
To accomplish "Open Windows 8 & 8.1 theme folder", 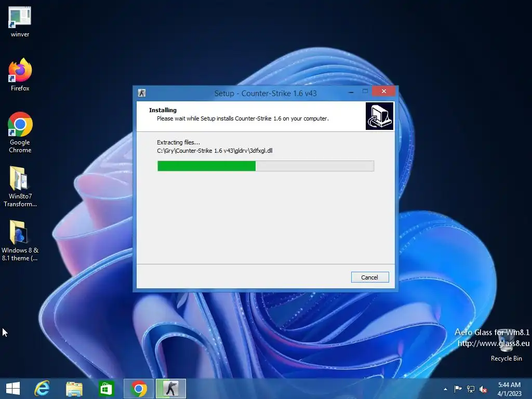I will (x=20, y=240).
